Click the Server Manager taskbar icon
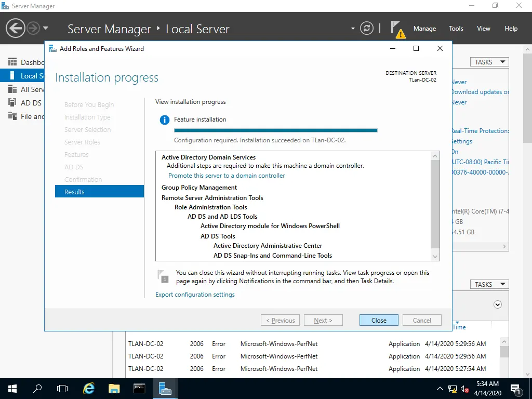Screen dimensions: 532x399 [x=165, y=389]
